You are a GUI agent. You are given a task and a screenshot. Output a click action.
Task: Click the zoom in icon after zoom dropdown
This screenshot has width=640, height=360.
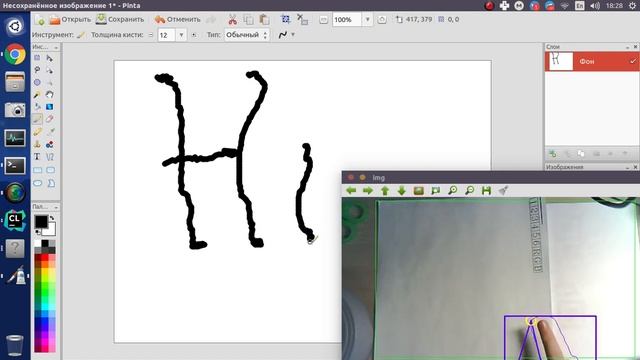[382, 20]
